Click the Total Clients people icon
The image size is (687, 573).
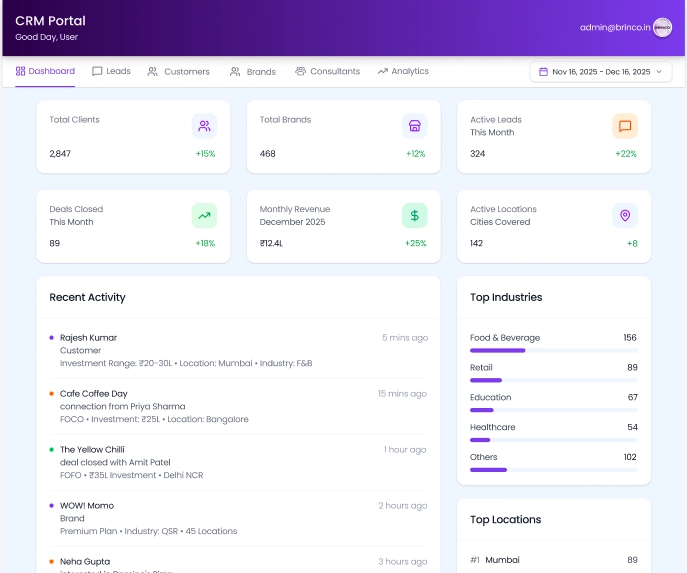coord(204,126)
